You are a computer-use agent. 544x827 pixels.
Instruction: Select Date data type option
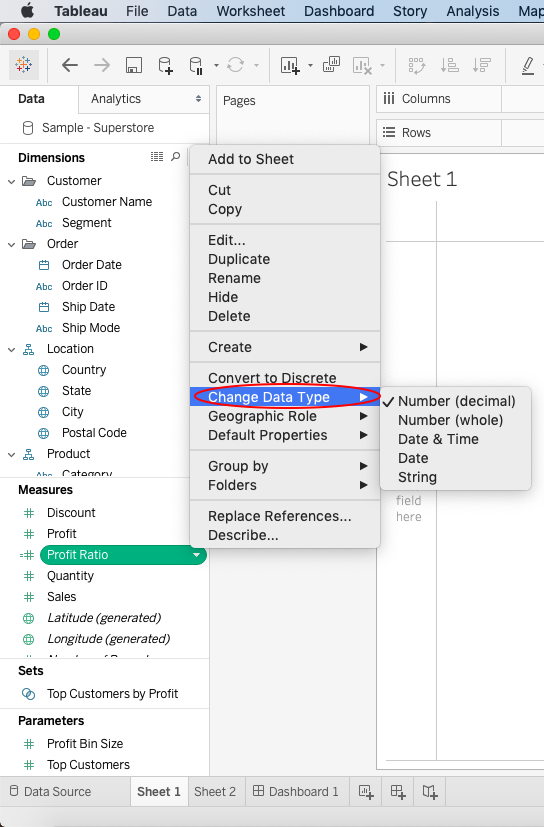[413, 458]
